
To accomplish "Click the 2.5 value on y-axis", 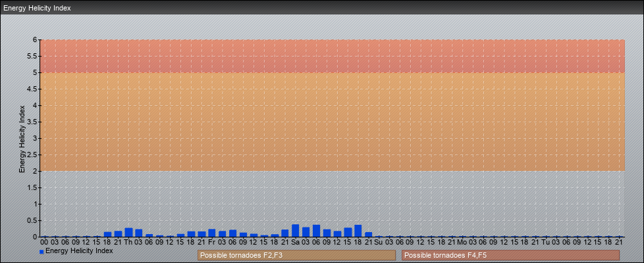I will tap(32, 155).
